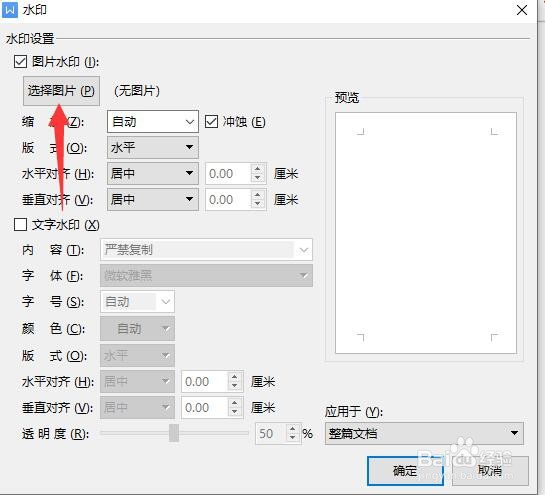Increase 透明度 value with up arrow
This screenshot has width=545, height=495.
point(293,429)
